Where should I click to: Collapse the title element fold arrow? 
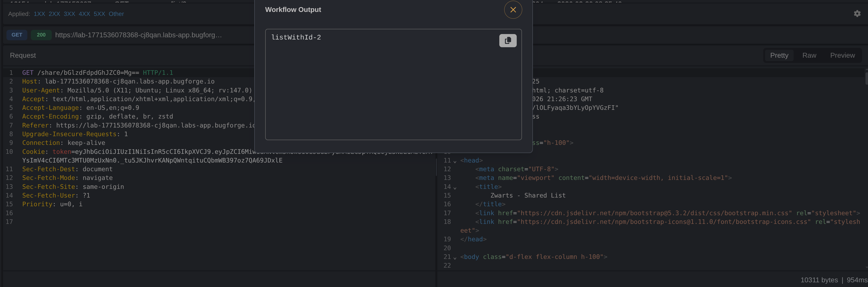[x=455, y=188]
